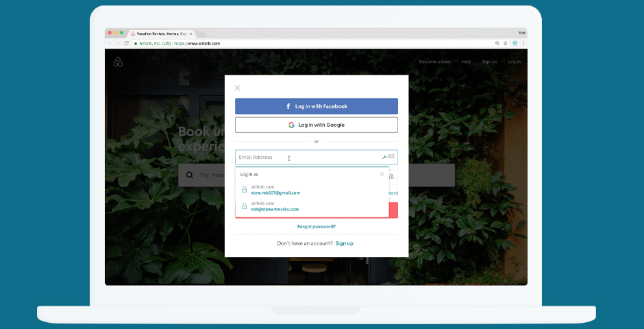Click the Email Address input field
Screen dimensions: 644x329
click(317, 158)
